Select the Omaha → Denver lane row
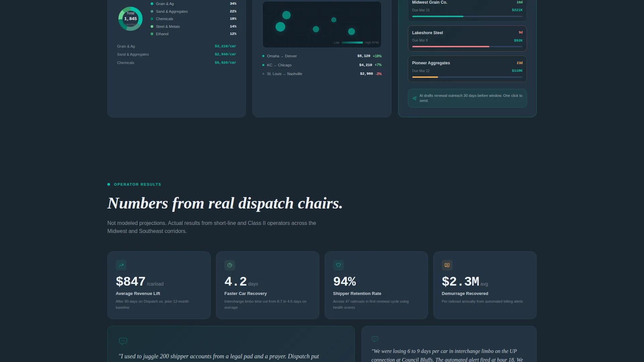 click(x=322, y=56)
